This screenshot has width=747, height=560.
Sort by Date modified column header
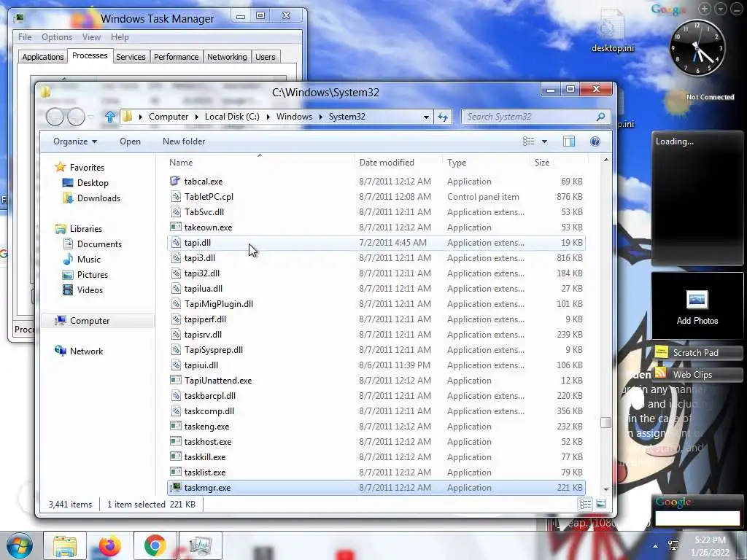pos(398,163)
